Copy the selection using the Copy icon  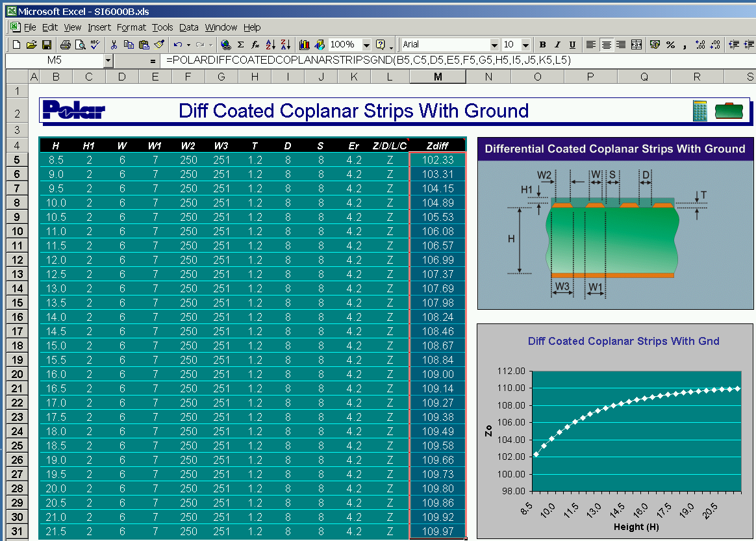[x=129, y=45]
